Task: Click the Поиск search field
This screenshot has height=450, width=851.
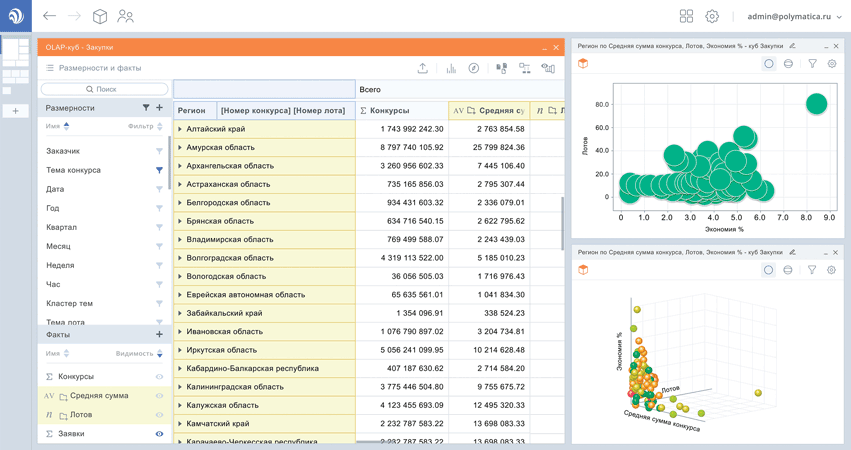Action: (104, 89)
